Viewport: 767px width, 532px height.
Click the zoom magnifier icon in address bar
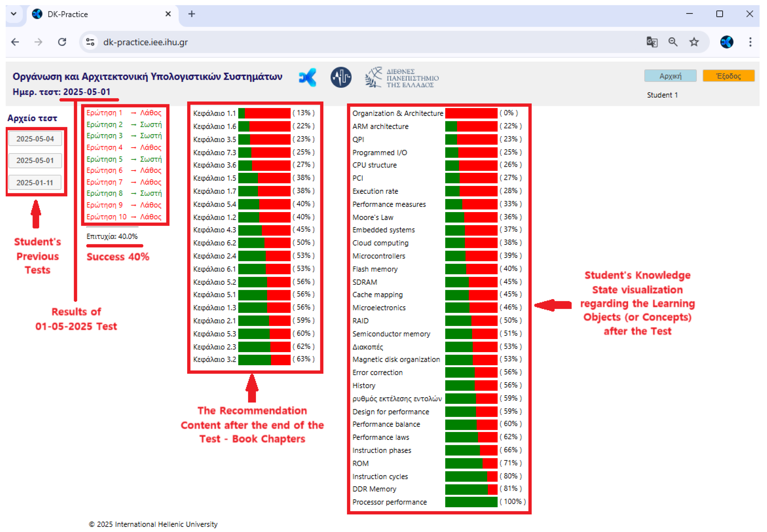tap(673, 42)
